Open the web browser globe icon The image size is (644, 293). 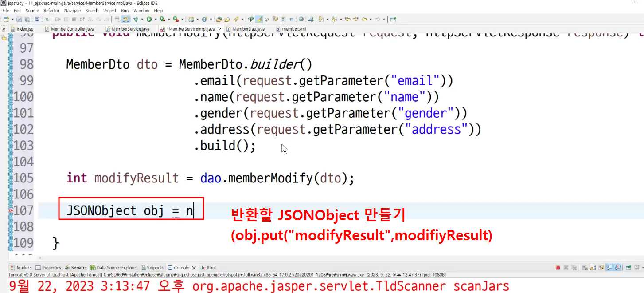301,20
